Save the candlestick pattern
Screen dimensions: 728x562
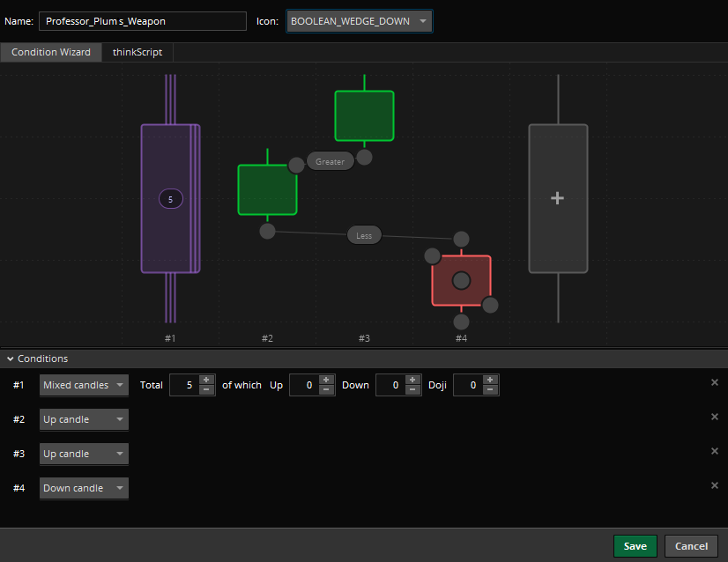coord(635,546)
